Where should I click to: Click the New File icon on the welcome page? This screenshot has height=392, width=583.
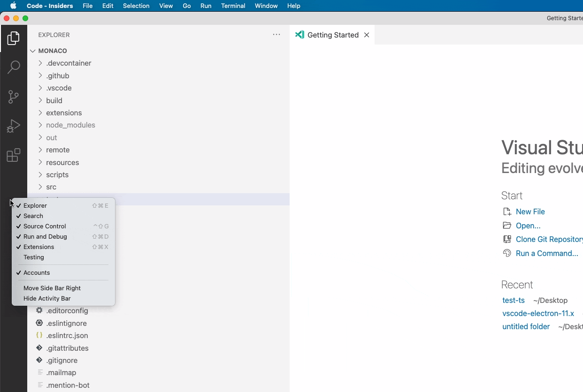point(506,211)
